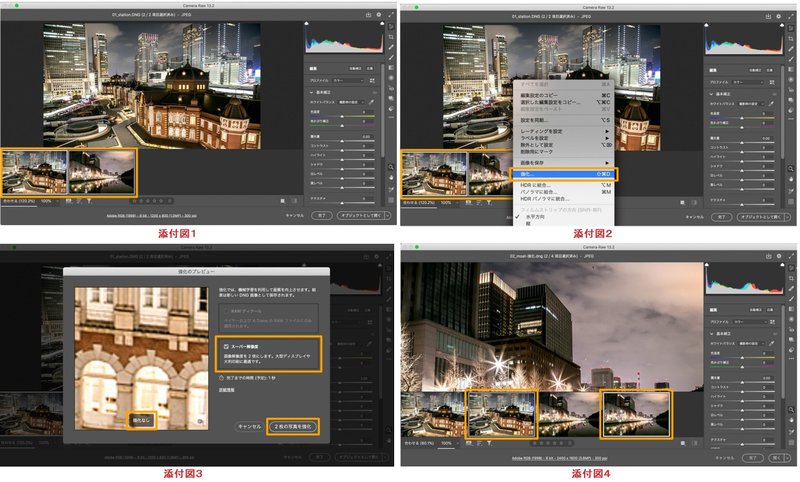The height and width of the screenshot is (482, 800).
Task: Toggle full screen mode in figure 1 window
Action: point(391,14)
